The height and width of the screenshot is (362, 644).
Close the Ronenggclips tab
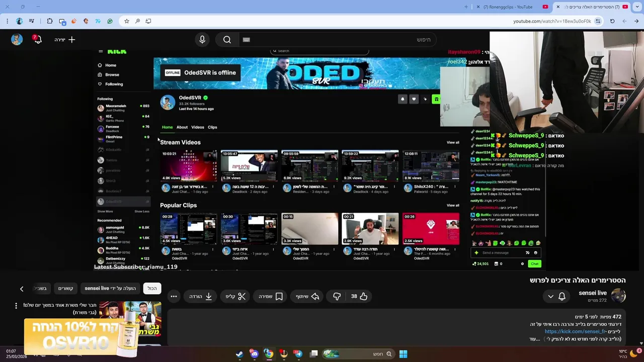pyautogui.click(x=478, y=7)
